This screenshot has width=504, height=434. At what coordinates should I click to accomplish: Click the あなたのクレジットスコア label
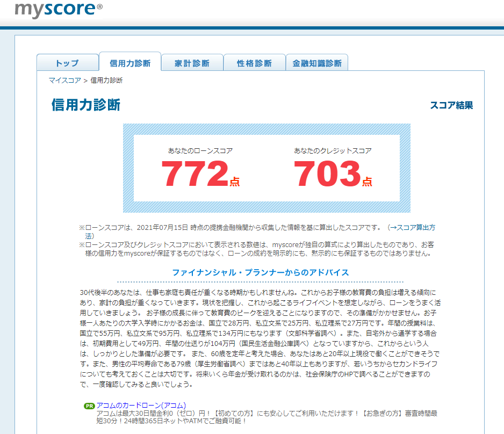[x=333, y=151]
